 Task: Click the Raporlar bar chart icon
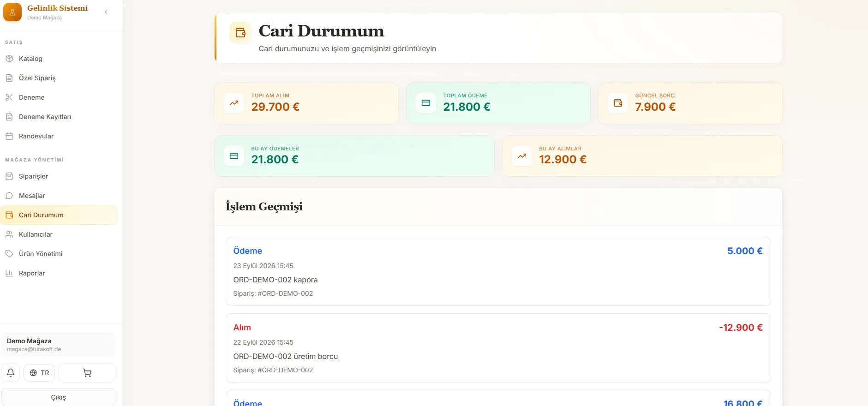click(x=9, y=273)
